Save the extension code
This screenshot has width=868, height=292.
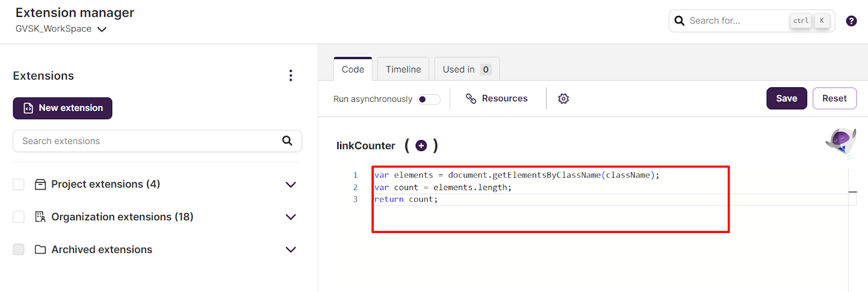(x=787, y=99)
